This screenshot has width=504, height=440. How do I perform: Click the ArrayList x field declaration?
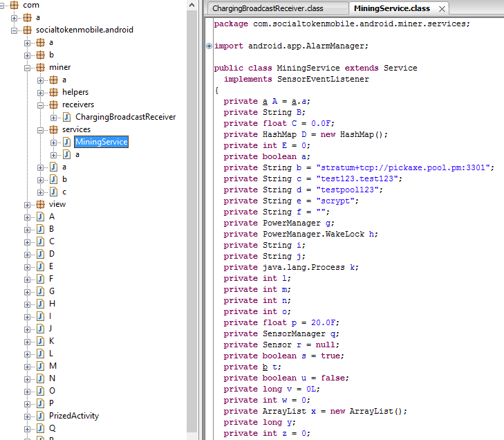315,412
